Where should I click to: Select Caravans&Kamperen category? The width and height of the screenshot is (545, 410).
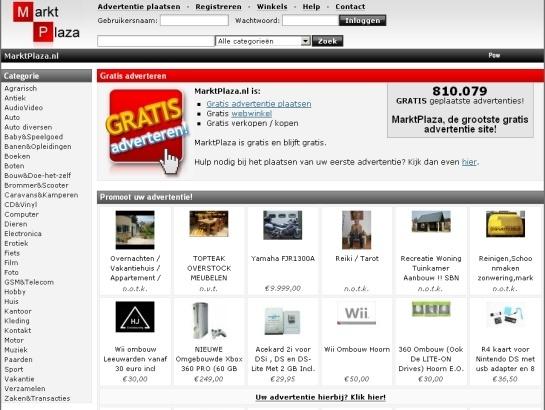(x=41, y=195)
